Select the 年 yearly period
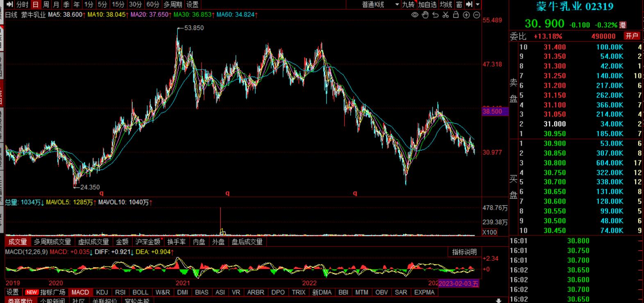This screenshot has width=644, height=303. coord(77,5)
